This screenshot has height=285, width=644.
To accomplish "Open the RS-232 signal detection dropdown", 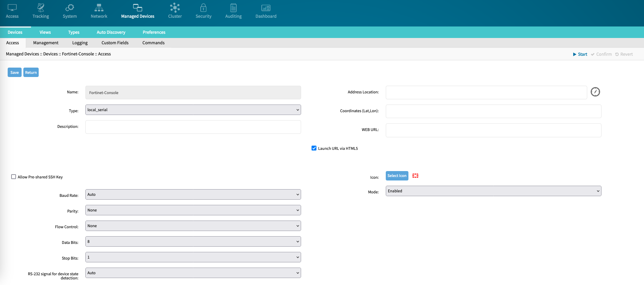I will [193, 273].
